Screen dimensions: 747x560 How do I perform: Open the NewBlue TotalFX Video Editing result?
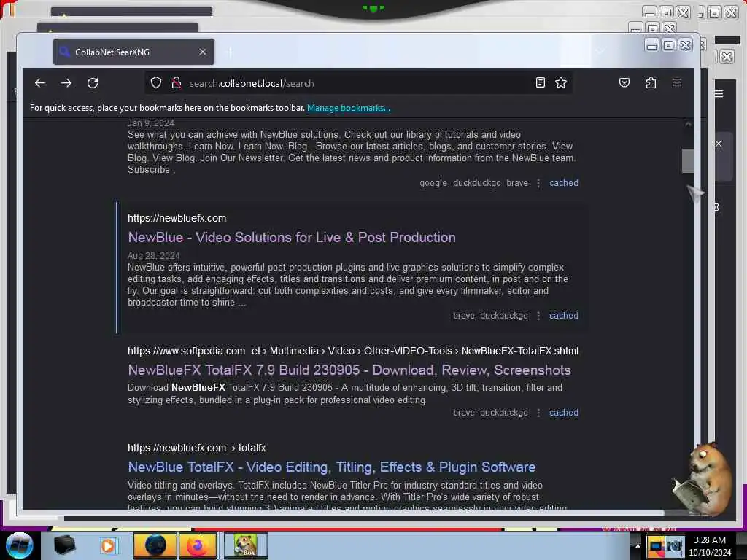[332, 467]
